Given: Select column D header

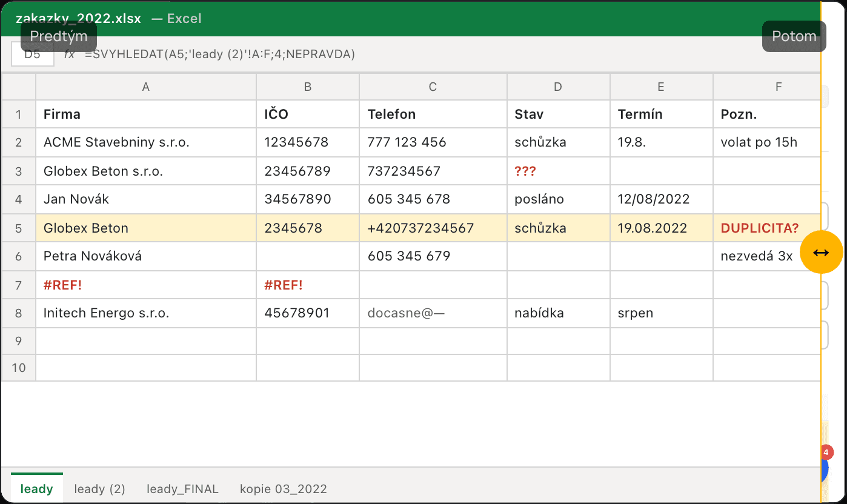Looking at the screenshot, I should [x=559, y=87].
